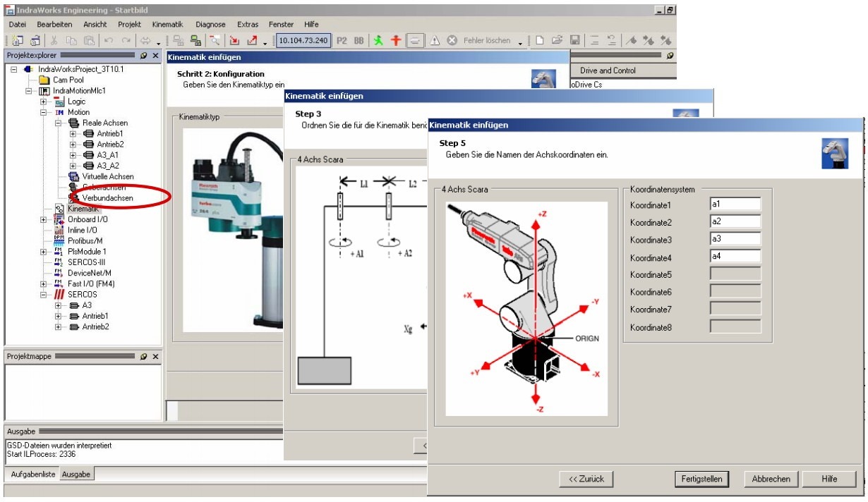Viewport: 868px width, 502px height.
Task: Expand the PlsModule 1 node
Action: pos(44,252)
